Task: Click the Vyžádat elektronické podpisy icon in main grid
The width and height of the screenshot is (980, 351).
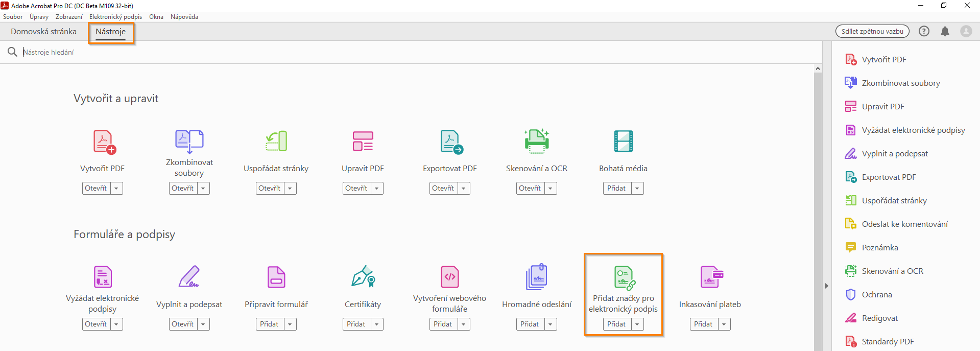Action: coord(103,277)
